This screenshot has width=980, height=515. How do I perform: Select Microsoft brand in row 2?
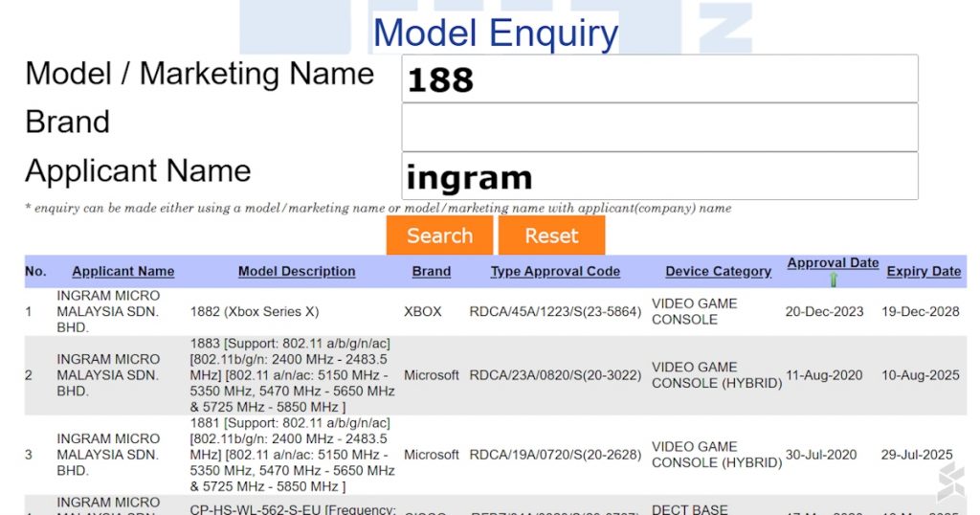point(432,375)
